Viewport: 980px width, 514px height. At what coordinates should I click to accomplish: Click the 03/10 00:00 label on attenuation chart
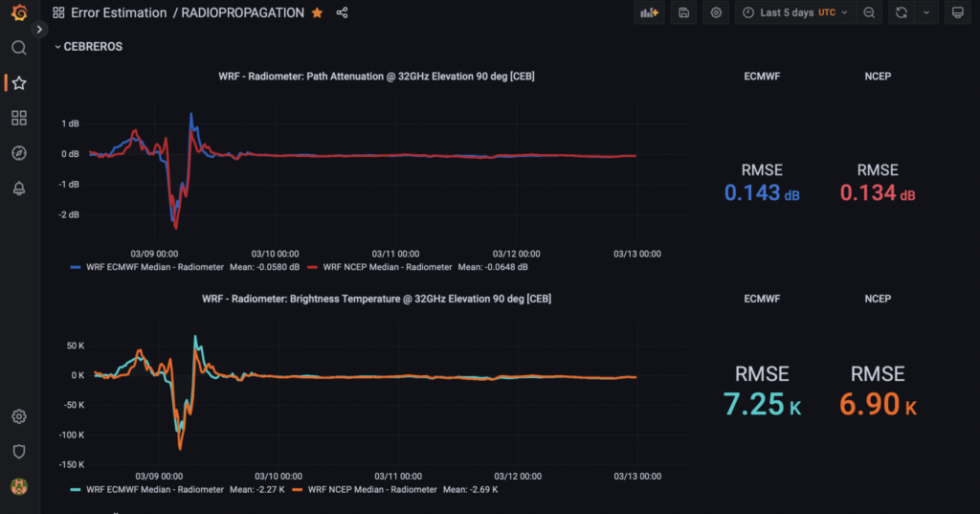click(x=275, y=254)
